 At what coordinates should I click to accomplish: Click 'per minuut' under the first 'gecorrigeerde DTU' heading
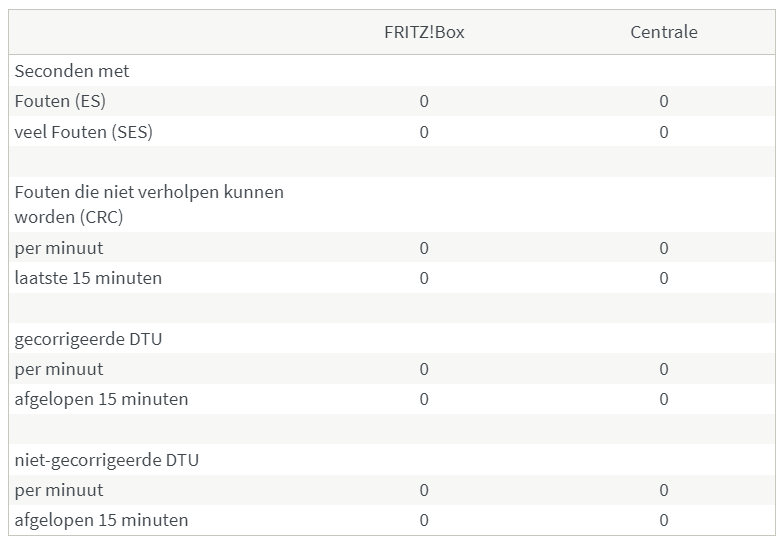pyautogui.click(x=59, y=369)
